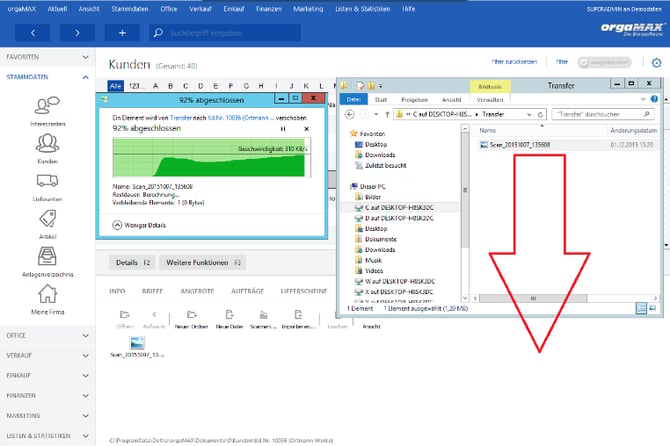This screenshot has height=446, width=670.
Task: Switch to the BRIEFE tab
Action: coord(153,291)
